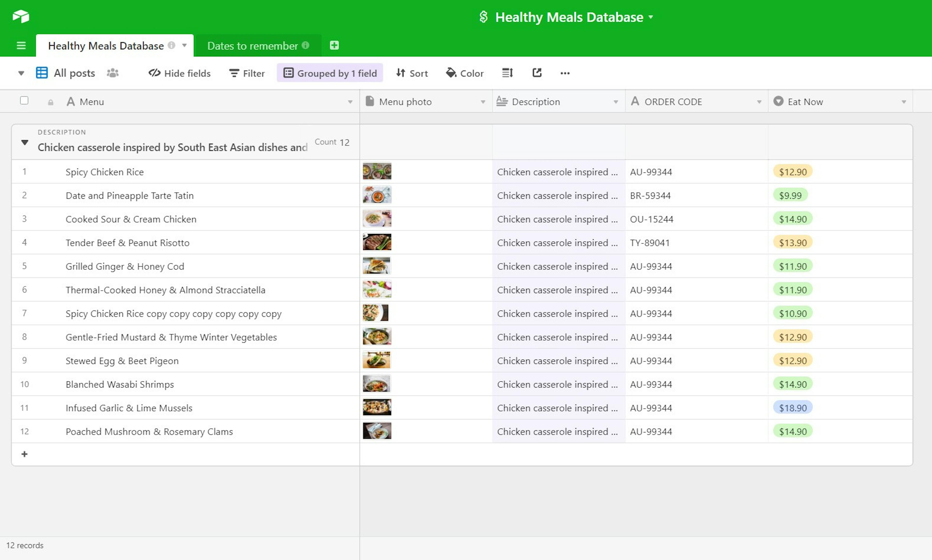Screen dimensions: 932x560
Task: Add a new table with plus icon
Action: 334,45
